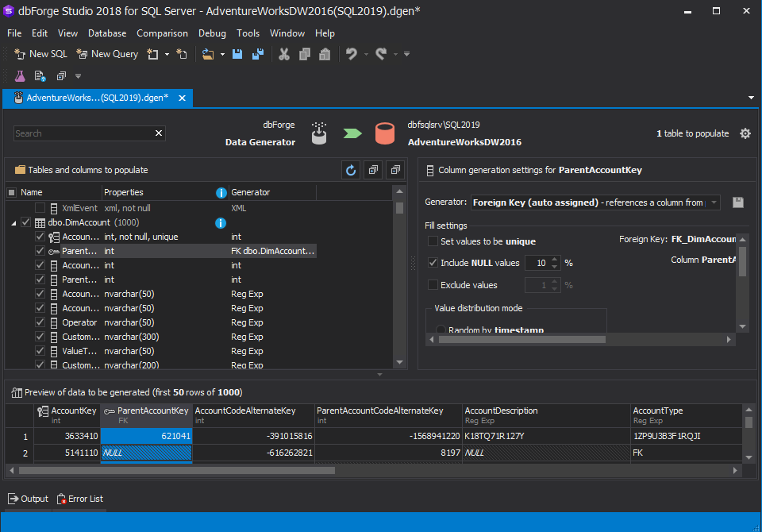
Task: Click the Open file folder icon
Action: tap(208, 54)
